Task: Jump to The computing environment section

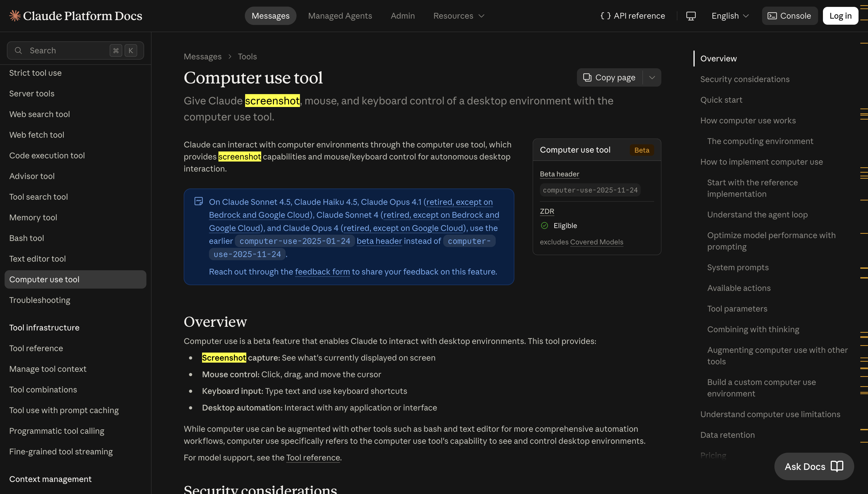Action: point(760,141)
